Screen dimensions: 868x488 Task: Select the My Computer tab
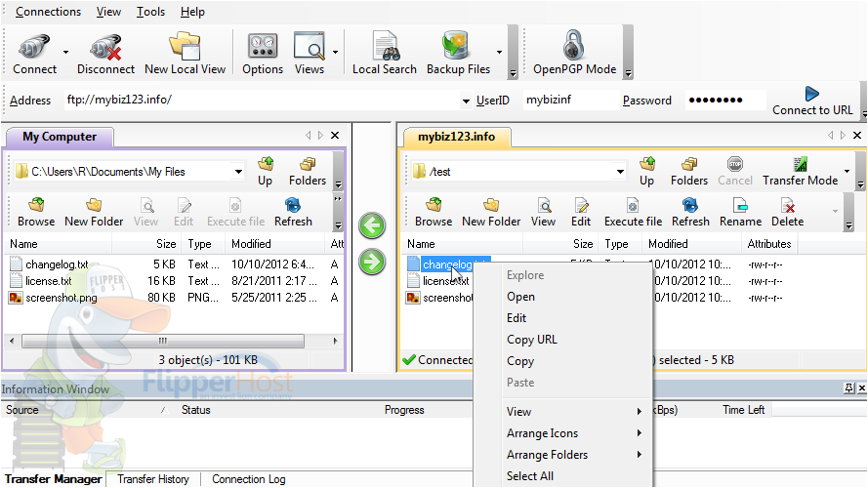point(60,137)
